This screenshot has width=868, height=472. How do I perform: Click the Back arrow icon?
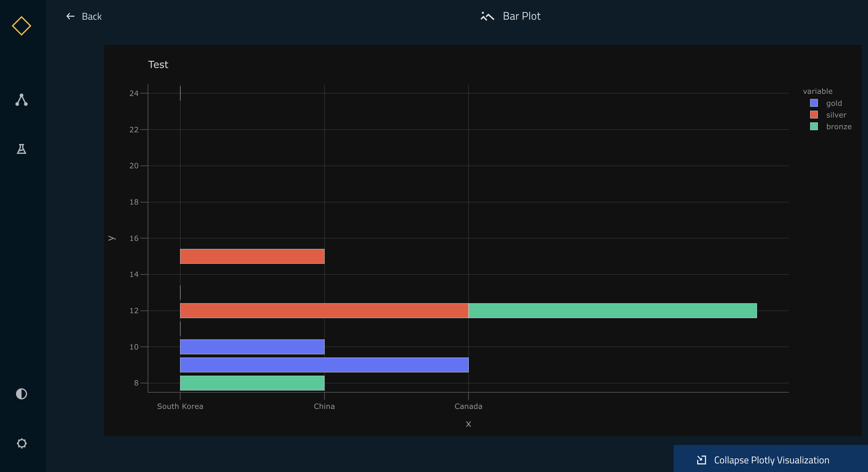coord(70,16)
